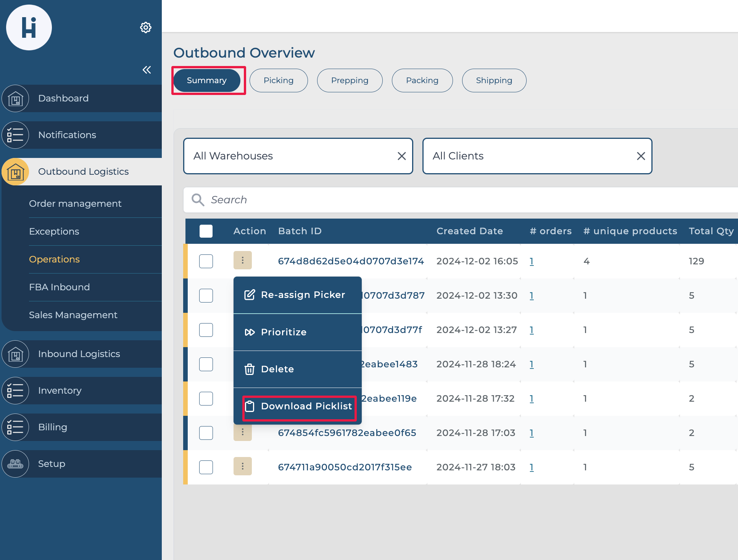The width and height of the screenshot is (738, 560).
Task: Collapse sidebar with double chevron icon
Action: 147,70
